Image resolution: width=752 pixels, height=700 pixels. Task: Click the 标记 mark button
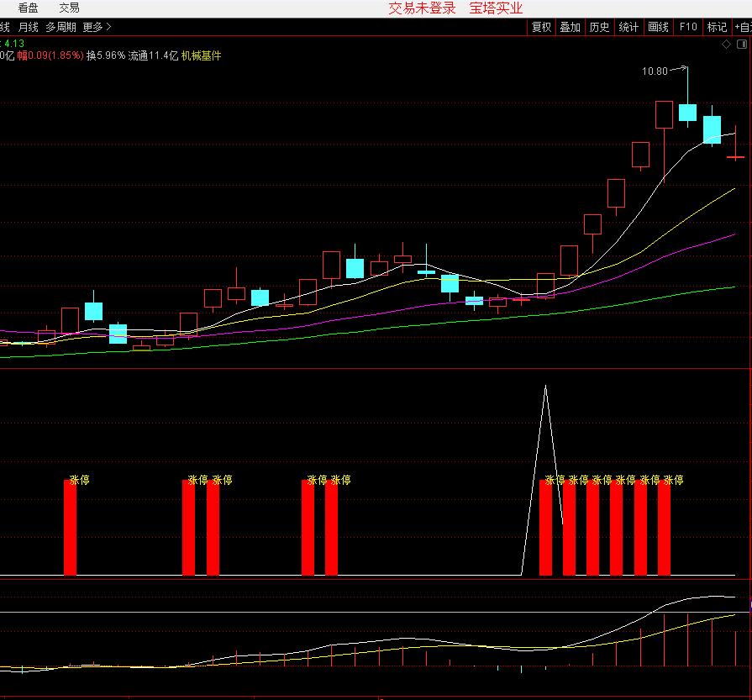pyautogui.click(x=717, y=27)
